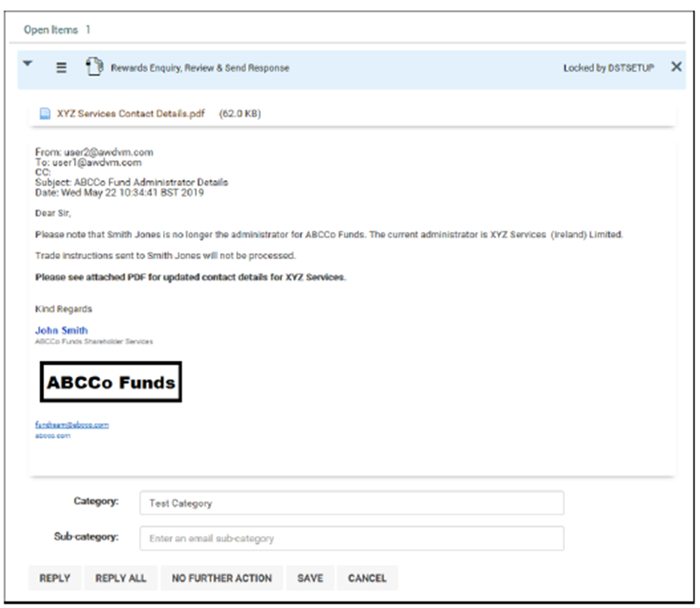Screen dimensions: 700x608
Task: Click the bold line about the attached PDF
Action: pos(190,277)
